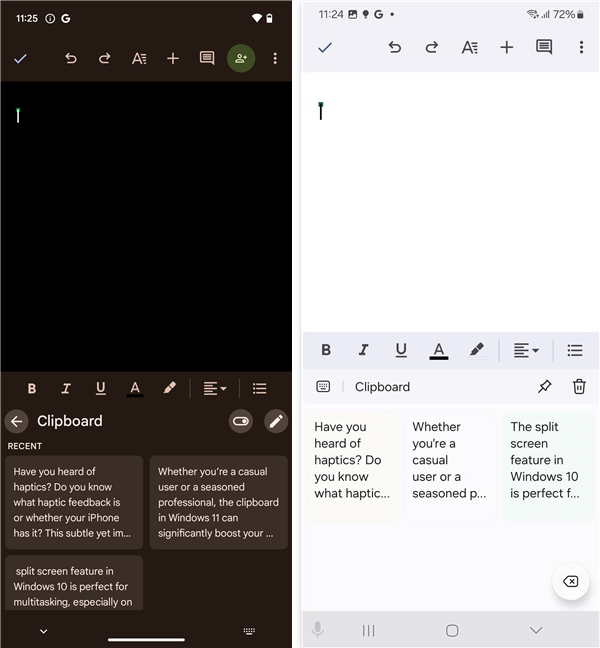Open comments in the light-theme toolbar
This screenshot has height=648, width=600.
[x=544, y=47]
